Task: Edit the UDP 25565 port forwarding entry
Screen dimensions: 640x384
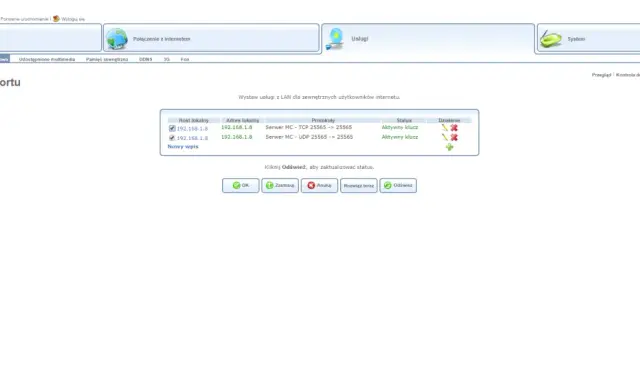Action: click(445, 137)
